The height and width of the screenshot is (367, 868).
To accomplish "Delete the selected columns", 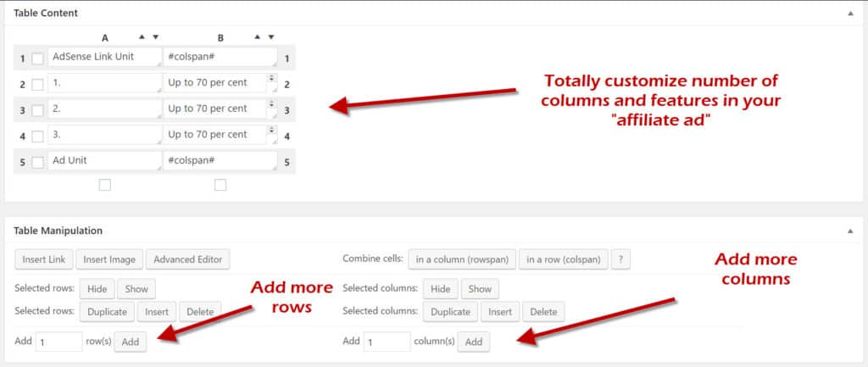I will (543, 312).
